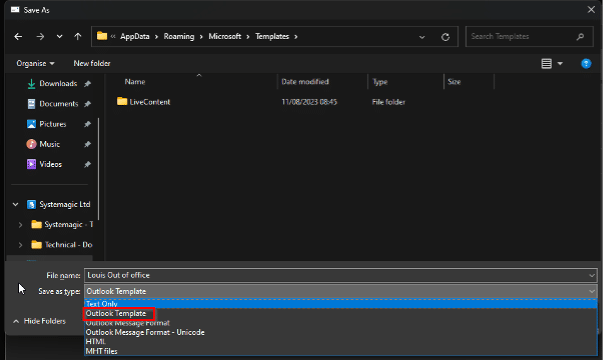
Task: Unpin Pictures using its pin icon
Action: 87,124
